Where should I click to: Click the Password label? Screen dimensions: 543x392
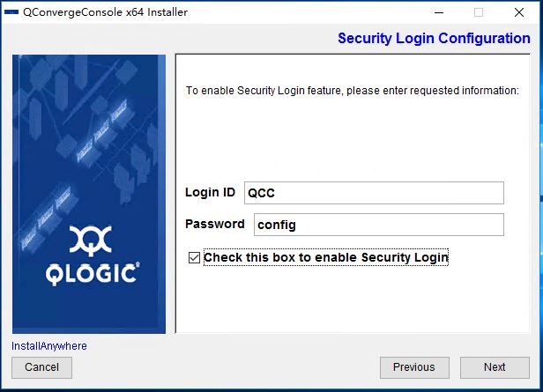215,224
